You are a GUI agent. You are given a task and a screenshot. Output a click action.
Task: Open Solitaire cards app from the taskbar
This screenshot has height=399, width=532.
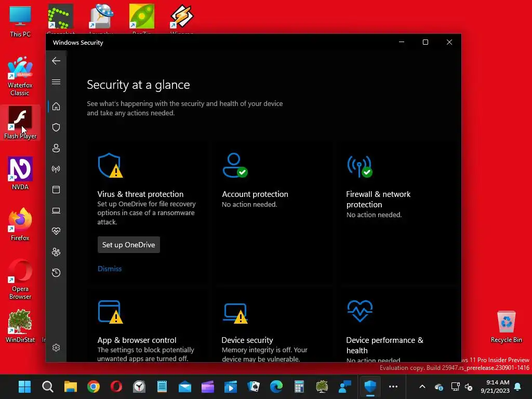(x=254, y=387)
